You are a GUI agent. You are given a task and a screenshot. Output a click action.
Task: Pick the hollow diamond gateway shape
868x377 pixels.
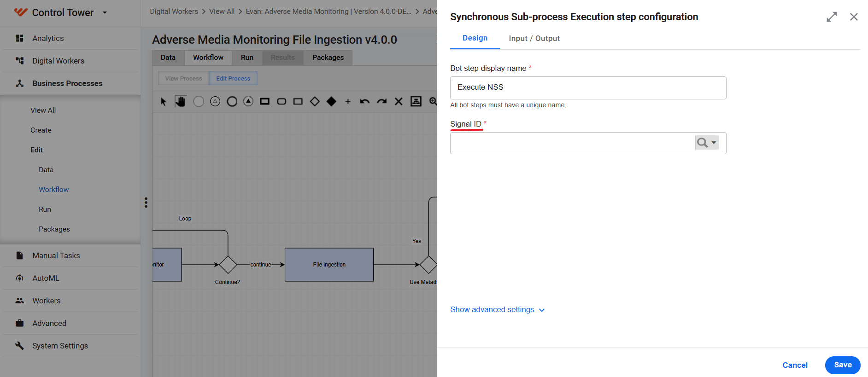(x=315, y=101)
